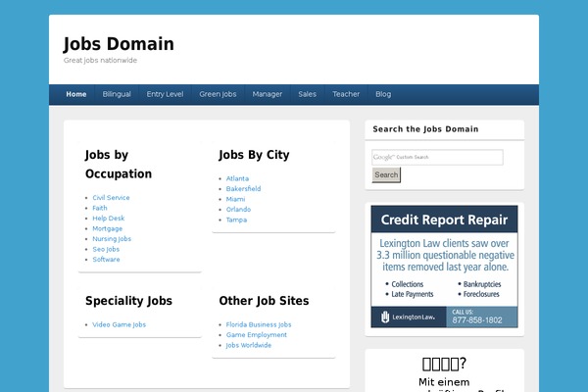The height and width of the screenshot is (392, 588).
Task: Click the Speciality Jobs heading
Action: [x=128, y=301]
